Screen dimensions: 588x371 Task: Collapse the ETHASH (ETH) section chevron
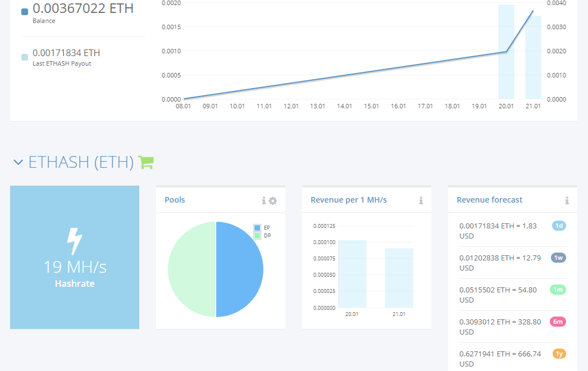pos(18,162)
